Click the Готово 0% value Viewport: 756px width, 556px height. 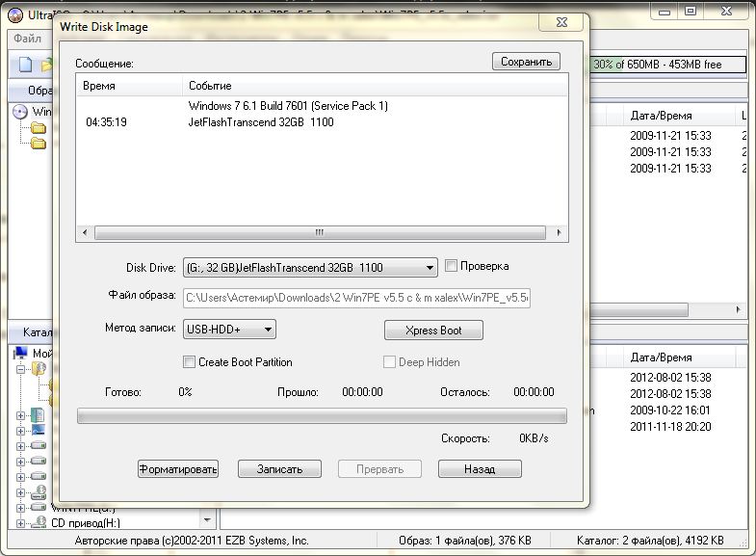pos(185,392)
